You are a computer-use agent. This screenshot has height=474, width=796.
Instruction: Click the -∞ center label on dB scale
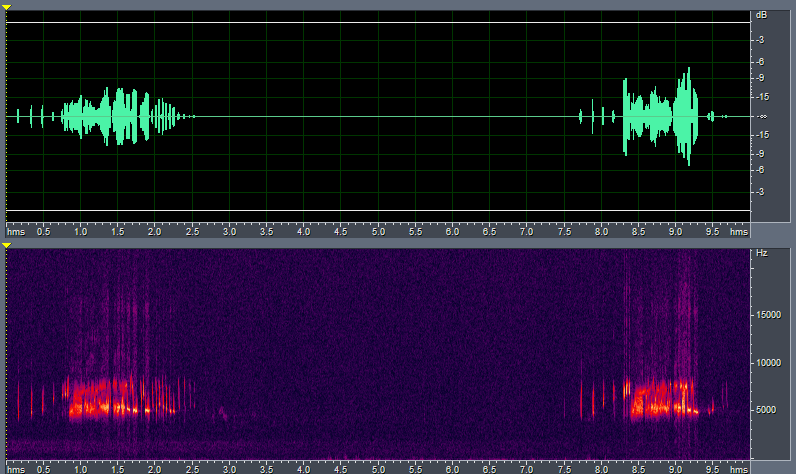pyautogui.click(x=762, y=116)
